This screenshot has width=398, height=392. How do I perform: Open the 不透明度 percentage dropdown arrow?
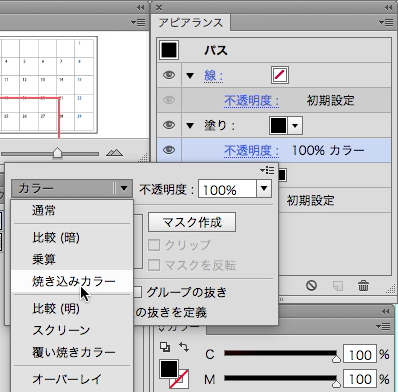pyautogui.click(x=264, y=189)
